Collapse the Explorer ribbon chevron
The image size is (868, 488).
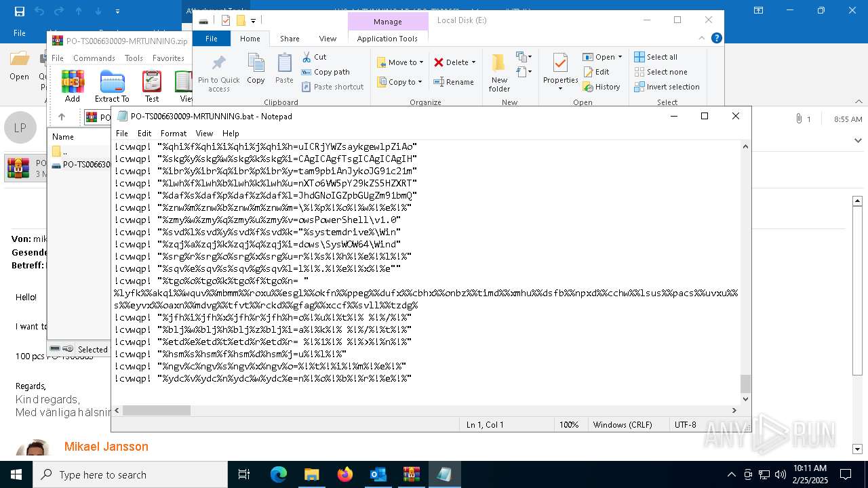pos(703,39)
